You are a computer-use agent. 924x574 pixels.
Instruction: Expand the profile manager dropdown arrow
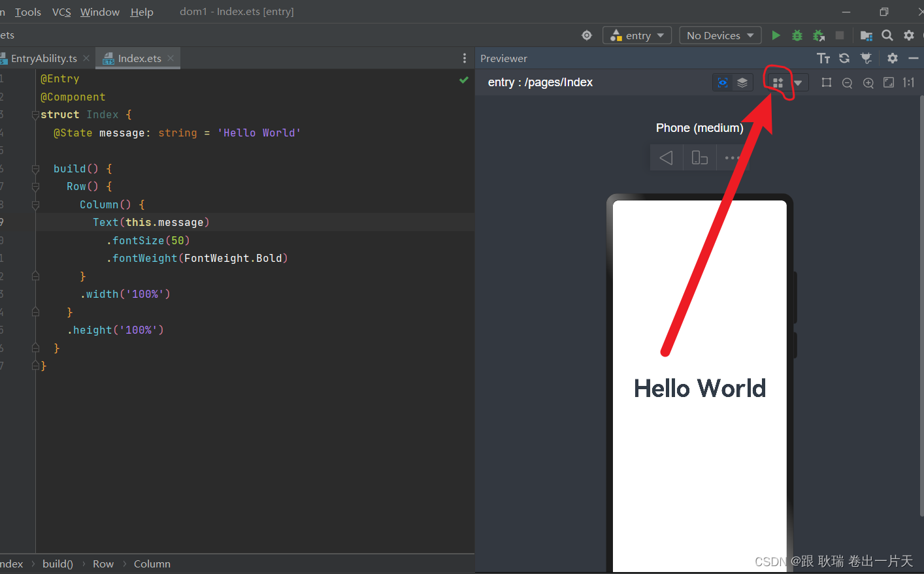(x=798, y=83)
